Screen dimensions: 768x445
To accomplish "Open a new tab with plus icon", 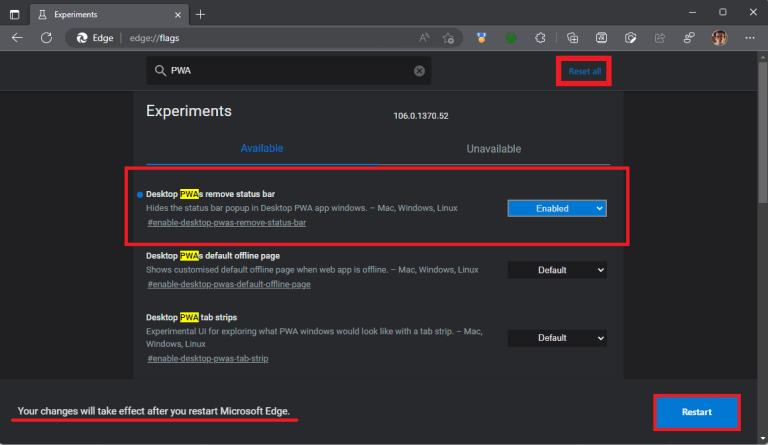I will [200, 15].
